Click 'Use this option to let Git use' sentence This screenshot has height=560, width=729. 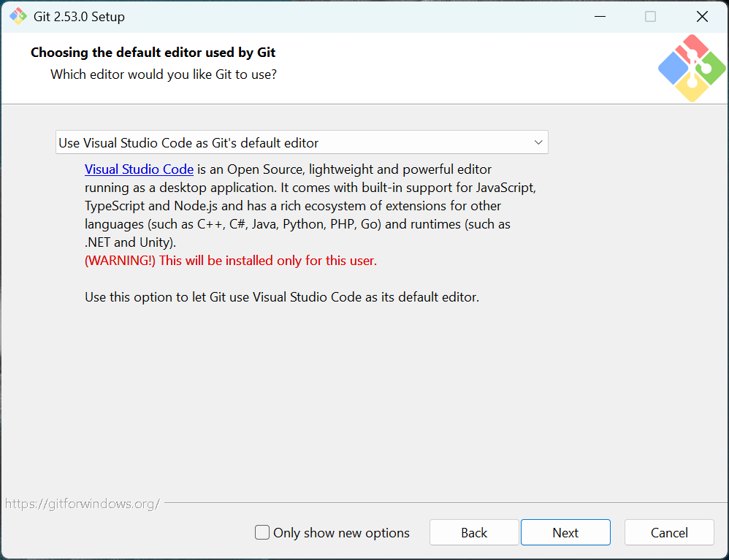[x=282, y=297]
